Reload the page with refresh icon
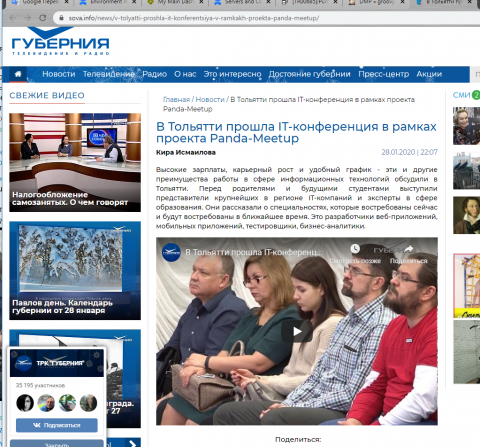Image resolution: width=480 pixels, height=447 pixels. pos(43,18)
